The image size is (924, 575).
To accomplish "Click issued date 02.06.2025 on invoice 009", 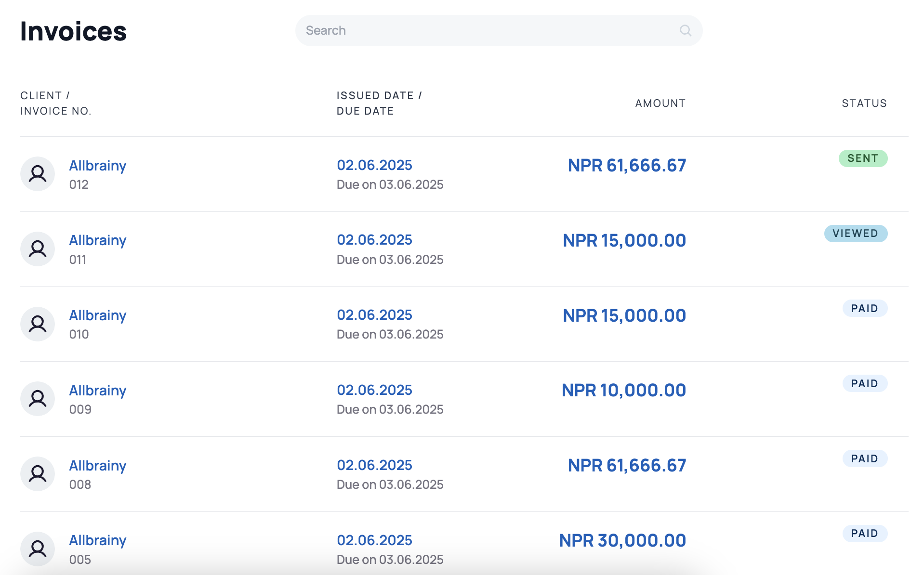I will pos(374,390).
